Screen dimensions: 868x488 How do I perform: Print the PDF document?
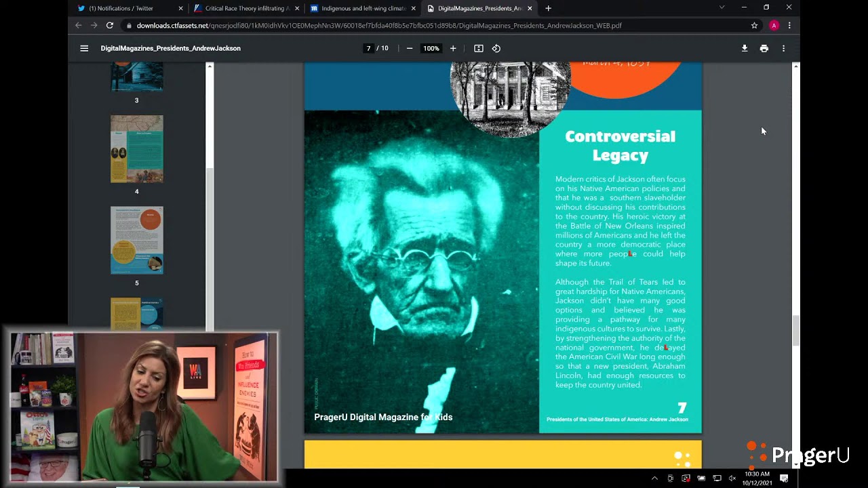point(764,48)
